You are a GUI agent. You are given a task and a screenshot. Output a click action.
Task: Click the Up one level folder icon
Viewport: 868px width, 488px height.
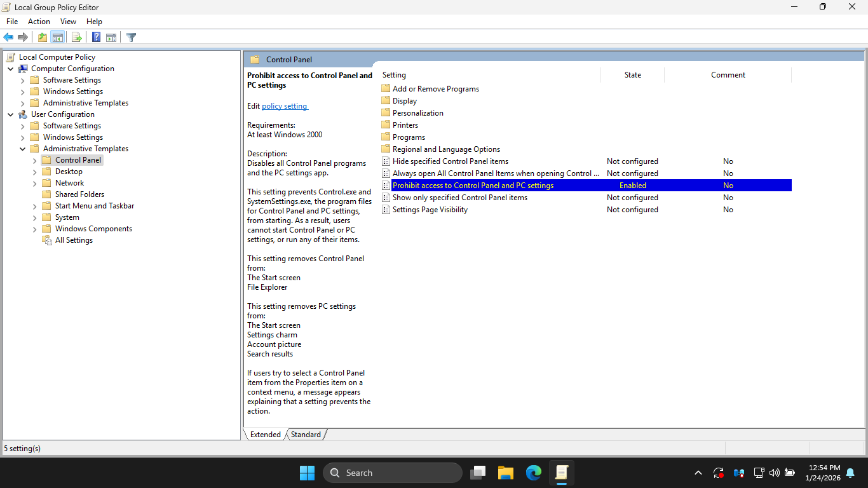point(42,37)
